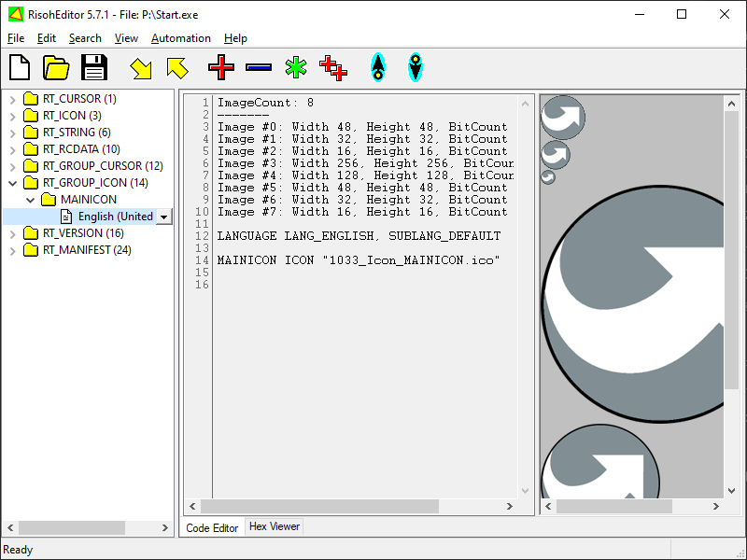
Task: Open the English language dropdown arrow
Action: tap(164, 217)
